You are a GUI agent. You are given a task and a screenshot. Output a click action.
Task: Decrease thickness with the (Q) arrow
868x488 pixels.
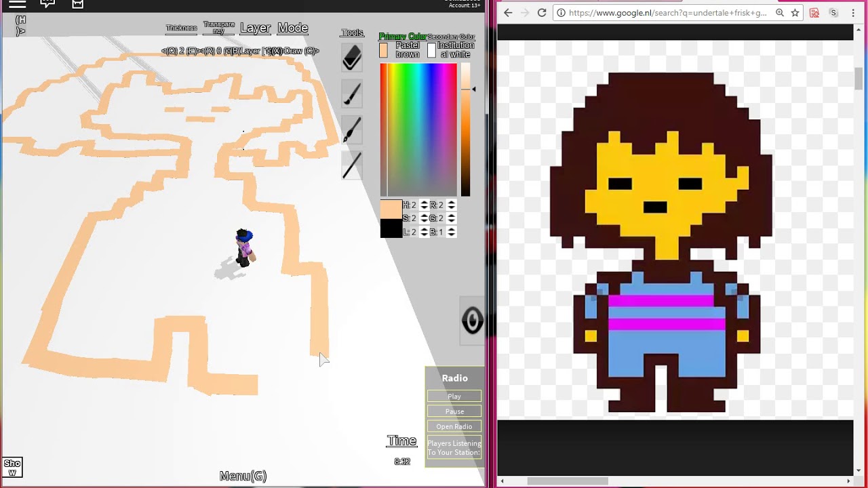(x=170, y=51)
